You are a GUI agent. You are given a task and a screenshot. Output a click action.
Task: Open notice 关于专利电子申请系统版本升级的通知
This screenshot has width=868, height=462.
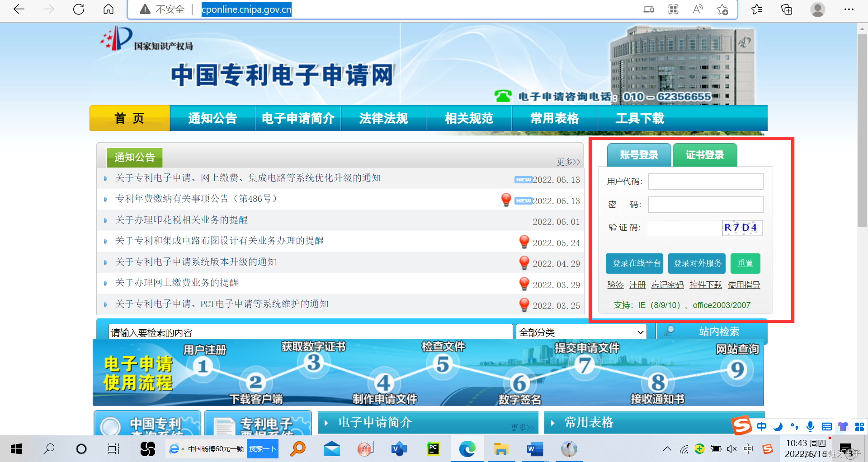[195, 262]
